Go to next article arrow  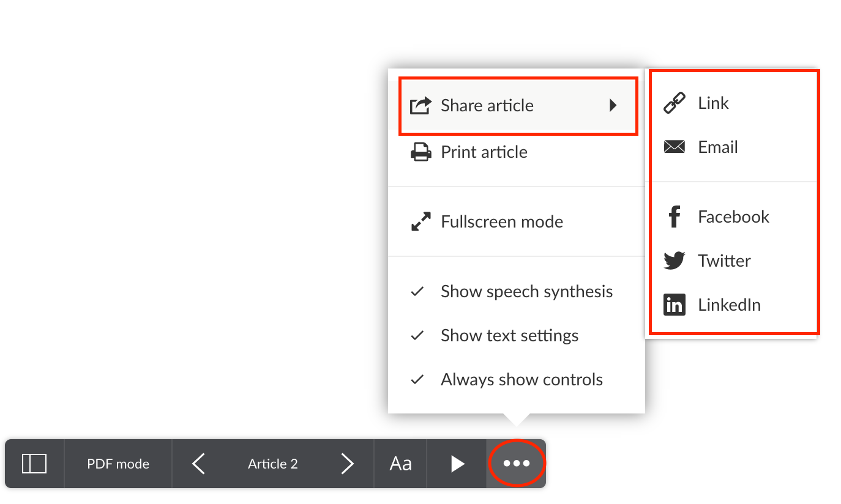click(347, 464)
